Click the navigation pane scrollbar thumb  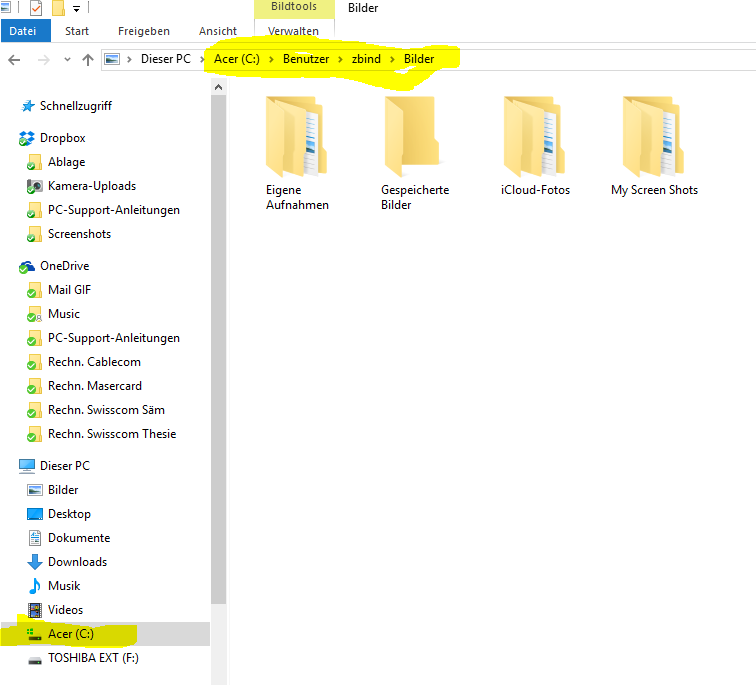click(x=218, y=349)
